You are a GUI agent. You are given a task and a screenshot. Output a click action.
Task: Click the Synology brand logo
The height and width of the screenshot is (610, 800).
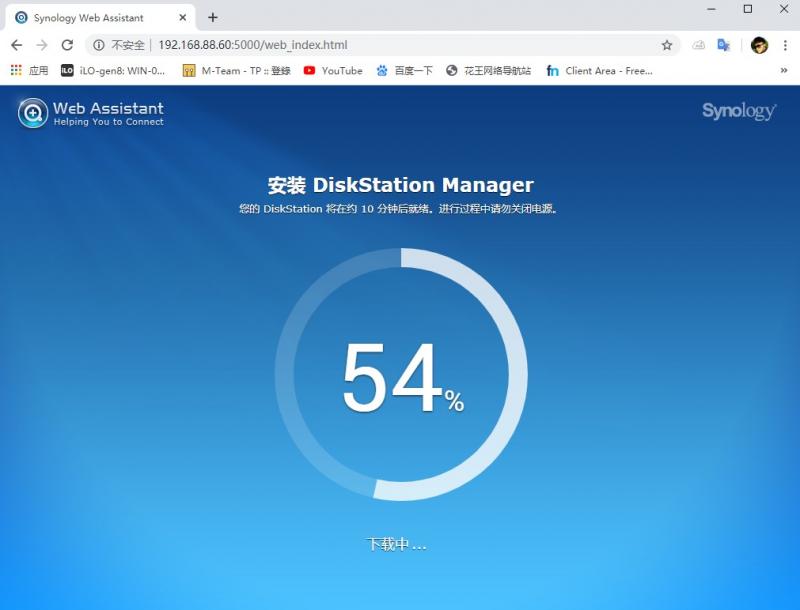pos(739,111)
